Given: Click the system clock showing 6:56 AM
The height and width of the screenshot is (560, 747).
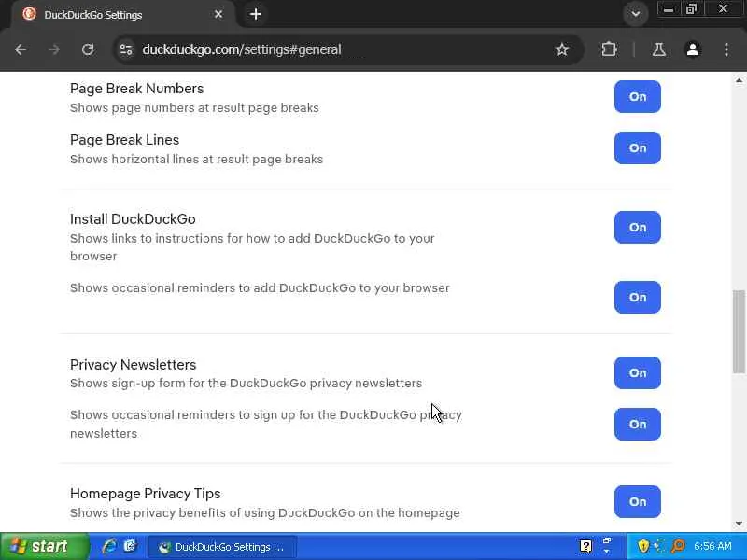Looking at the screenshot, I should click(x=712, y=546).
